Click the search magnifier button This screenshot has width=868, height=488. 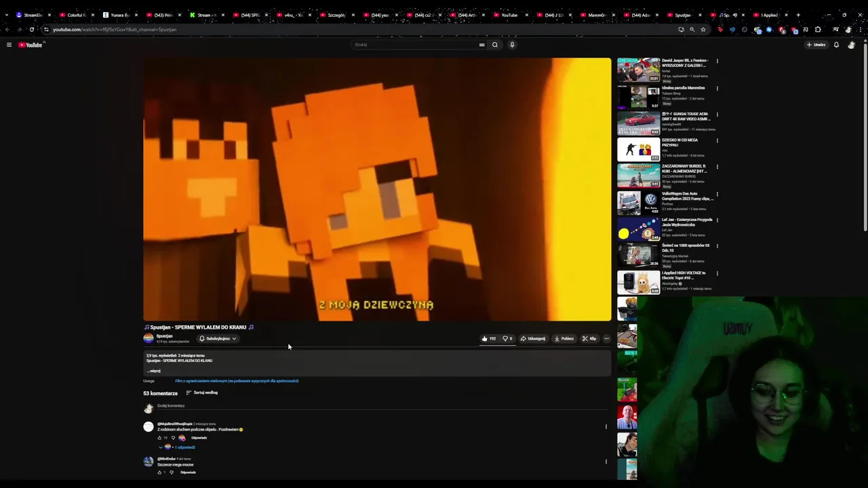coord(495,45)
